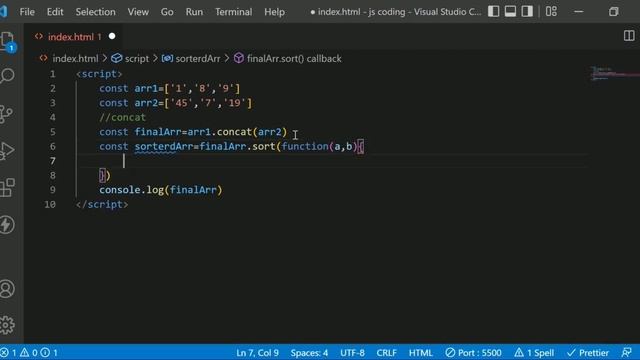The height and width of the screenshot is (360, 640).
Task: Open errors and warnings problems indicator
Action: (x=29, y=353)
